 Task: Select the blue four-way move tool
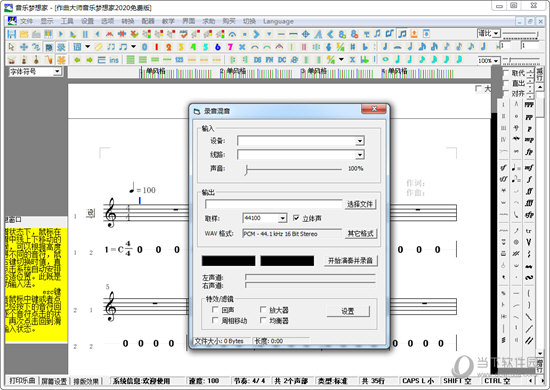[24, 47]
